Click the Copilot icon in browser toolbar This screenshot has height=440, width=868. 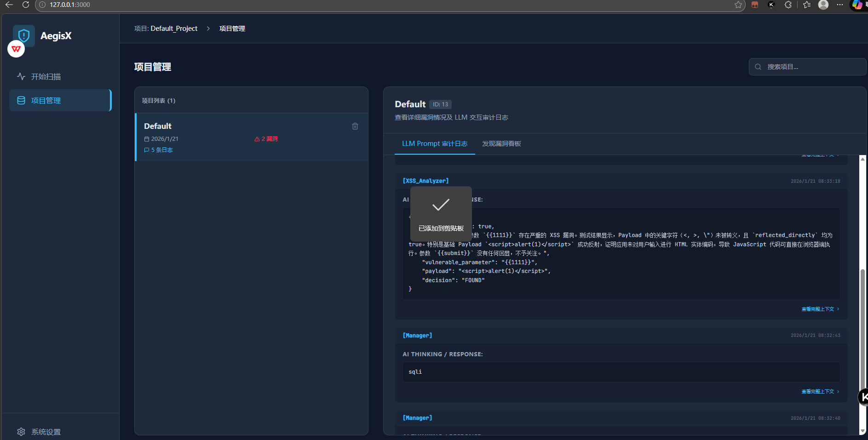(857, 5)
